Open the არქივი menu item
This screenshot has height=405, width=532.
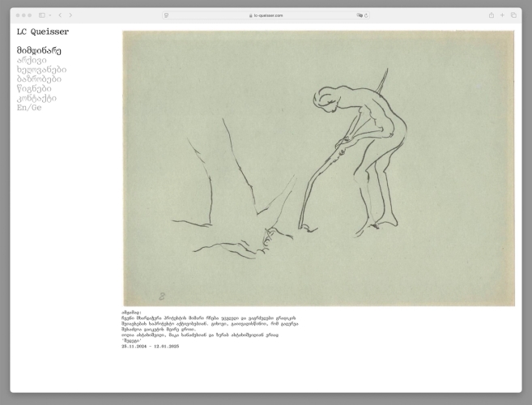pos(32,61)
